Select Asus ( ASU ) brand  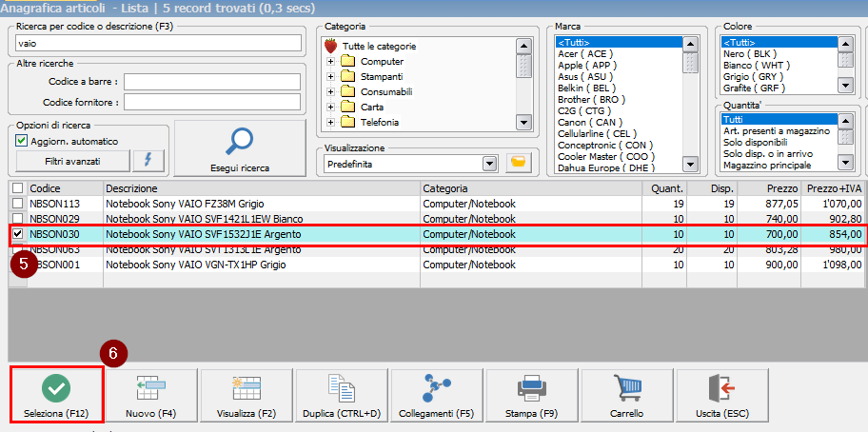pyautogui.click(x=619, y=76)
